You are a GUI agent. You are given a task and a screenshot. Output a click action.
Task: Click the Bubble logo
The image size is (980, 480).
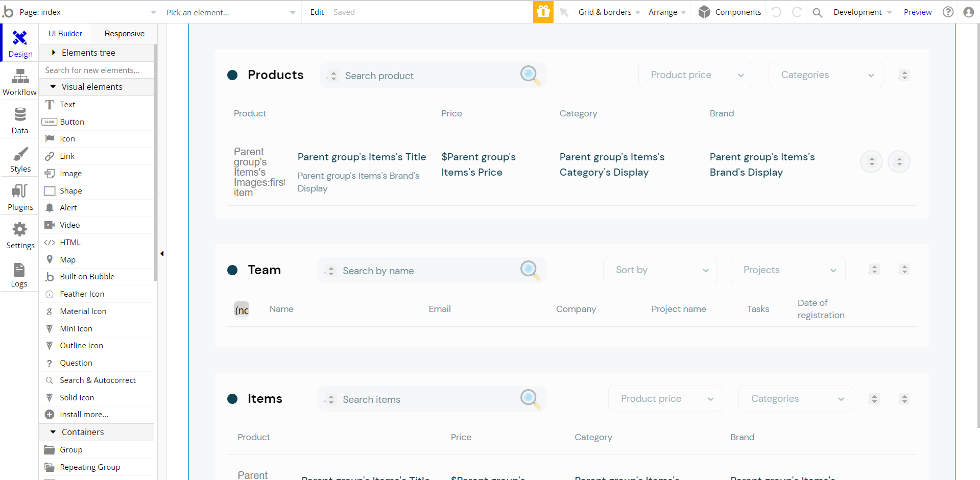[x=8, y=11]
